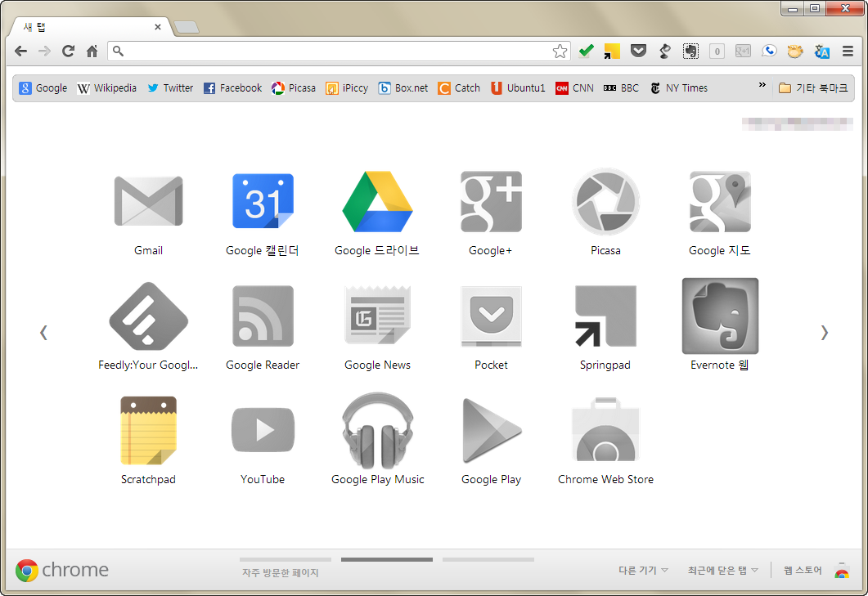868x596 pixels.
Task: Click the yellow sticky note extension icon
Action: tap(612, 52)
